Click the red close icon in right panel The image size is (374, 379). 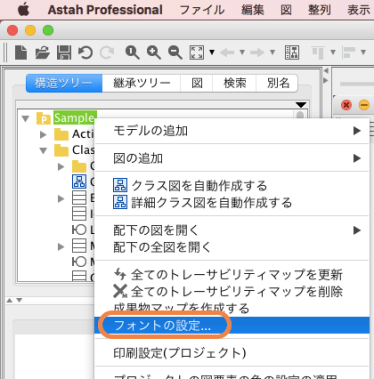(347, 105)
